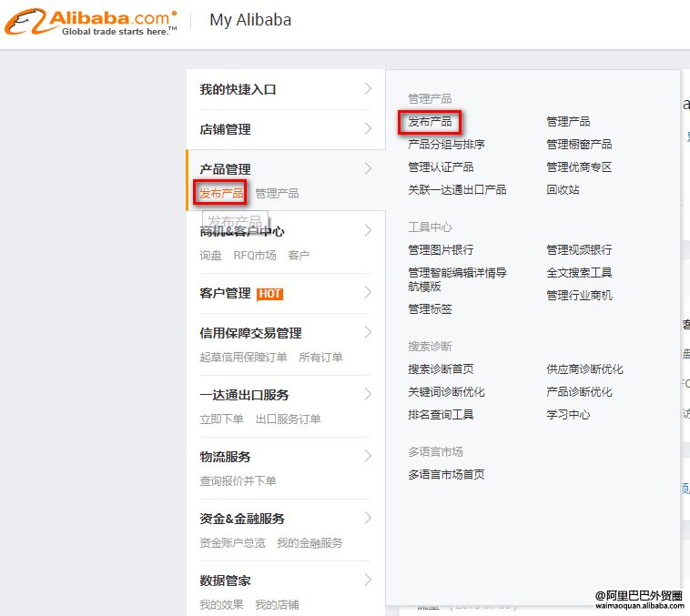Expand 物流服务 chevron arrow
This screenshot has width=690, height=616.
(x=368, y=456)
